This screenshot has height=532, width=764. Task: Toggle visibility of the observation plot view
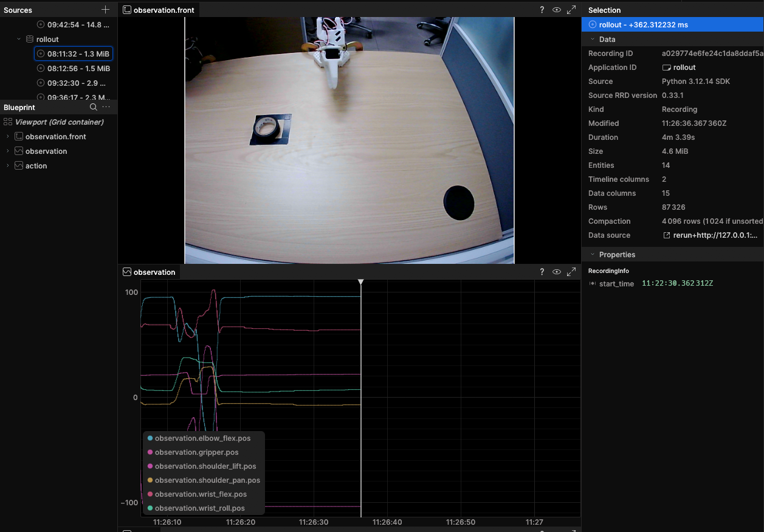tap(556, 272)
